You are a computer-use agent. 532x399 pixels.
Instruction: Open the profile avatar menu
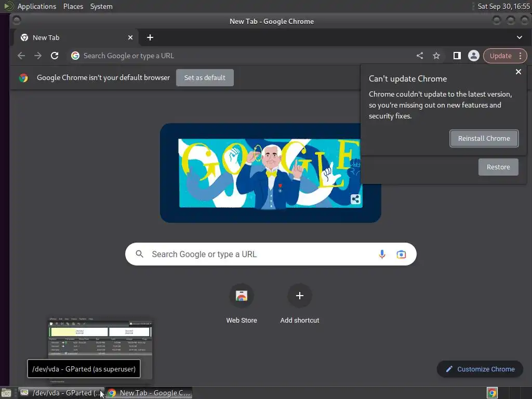(474, 56)
